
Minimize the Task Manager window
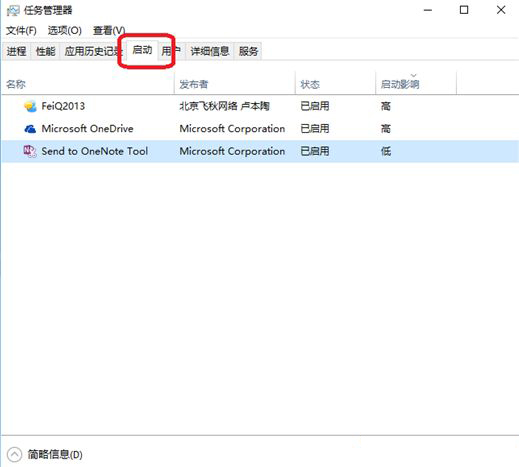tap(428, 10)
